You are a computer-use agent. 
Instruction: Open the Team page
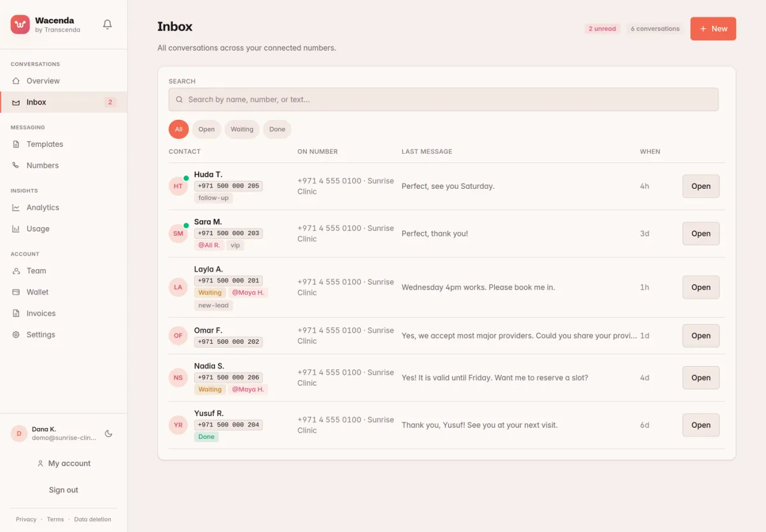64,270
